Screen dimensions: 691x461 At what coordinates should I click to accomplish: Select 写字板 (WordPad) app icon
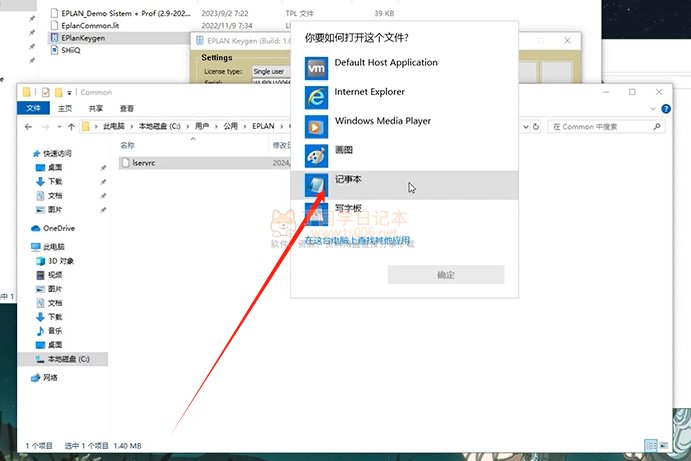click(x=316, y=213)
